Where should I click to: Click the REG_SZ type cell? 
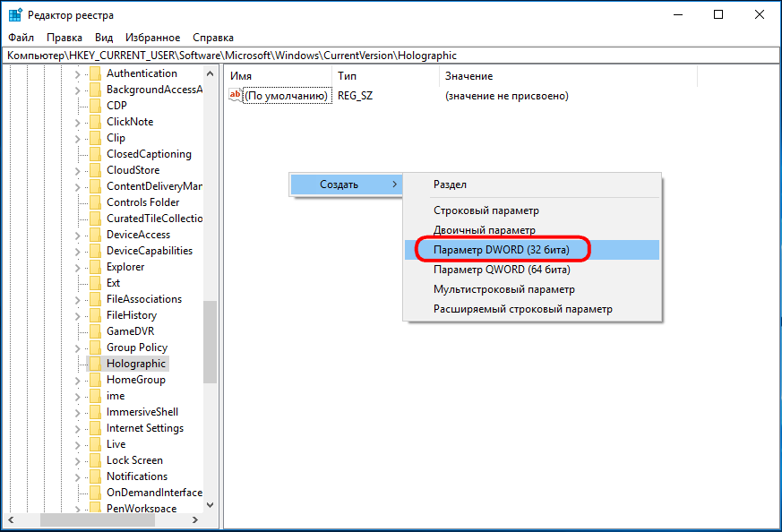coord(355,96)
